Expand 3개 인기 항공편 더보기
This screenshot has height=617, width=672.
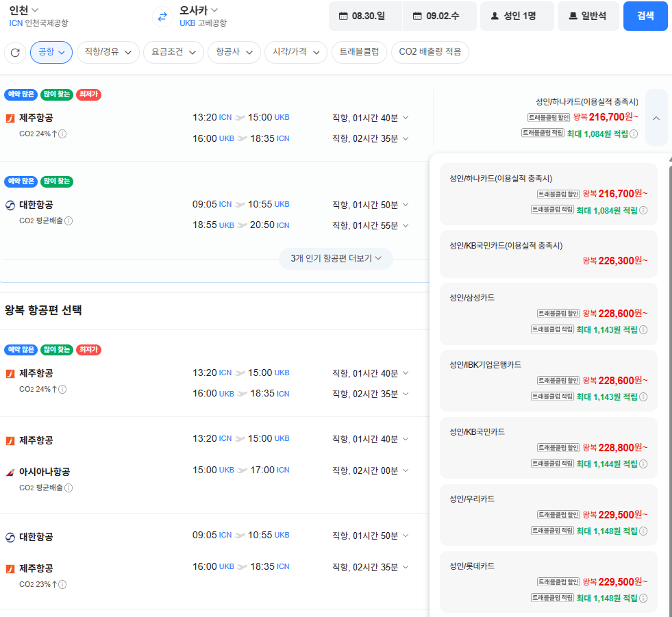tap(336, 258)
